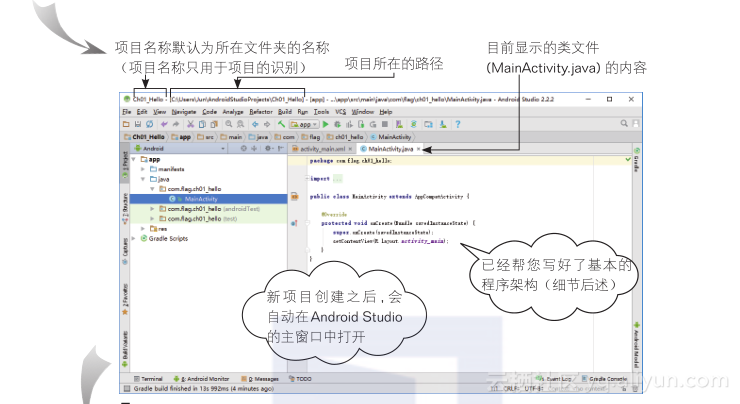
Task: Navigate Back with the left arrow icon
Action: [x=255, y=124]
